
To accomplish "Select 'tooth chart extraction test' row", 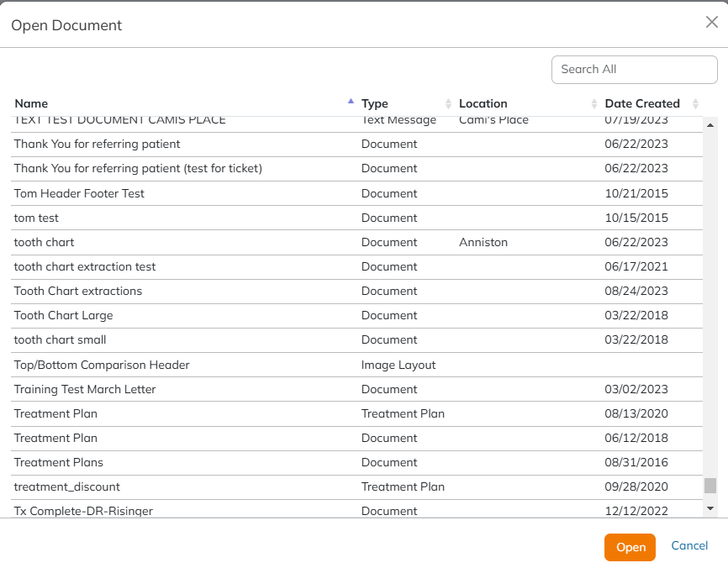I will (356, 267).
